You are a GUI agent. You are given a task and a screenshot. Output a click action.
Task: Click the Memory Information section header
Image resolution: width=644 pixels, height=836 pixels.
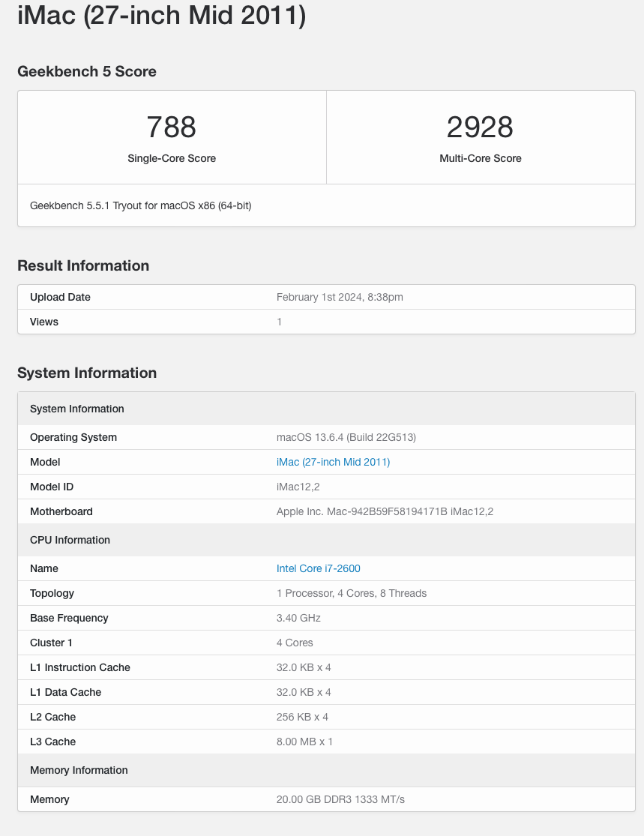pyautogui.click(x=326, y=771)
